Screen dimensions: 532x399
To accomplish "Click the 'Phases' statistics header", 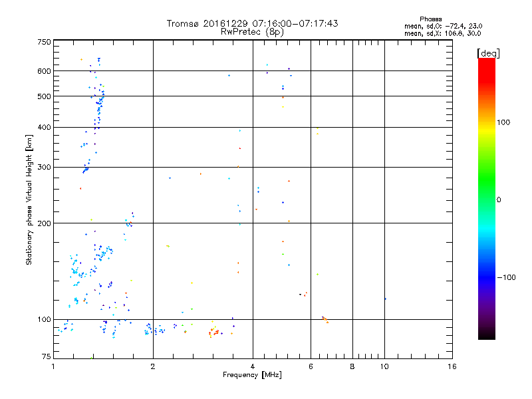I will [430, 19].
